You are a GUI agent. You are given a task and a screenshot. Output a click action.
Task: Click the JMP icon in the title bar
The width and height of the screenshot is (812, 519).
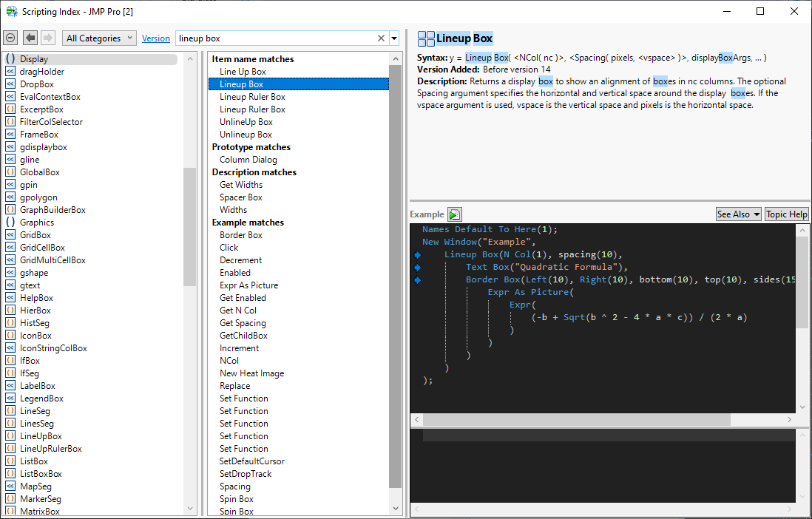(x=12, y=11)
